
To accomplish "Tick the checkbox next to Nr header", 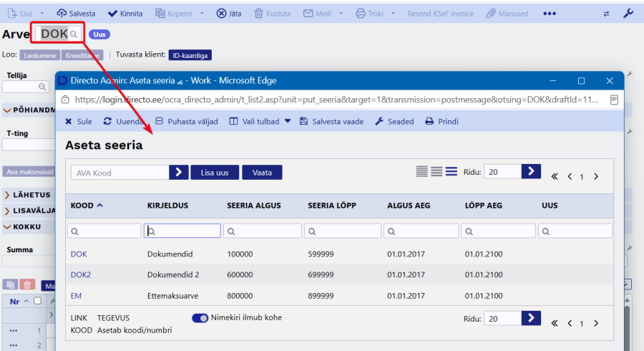I will point(37,301).
